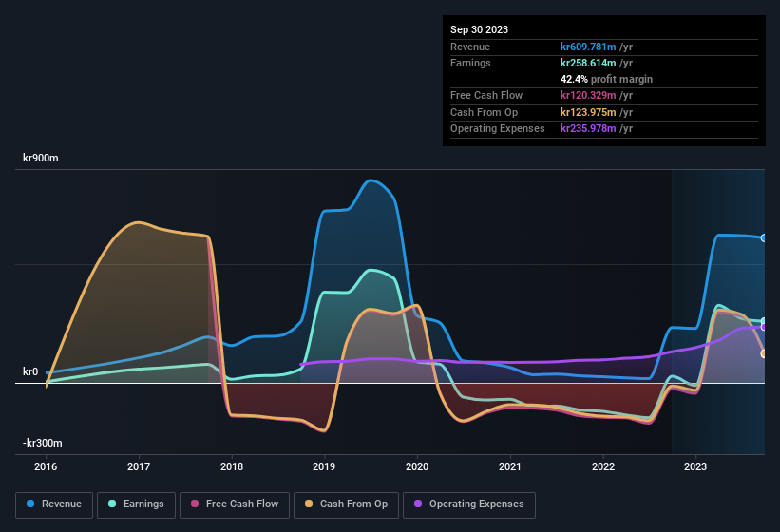Click the 2017 x-axis label
Viewport: 780px width, 532px height.
[139, 466]
